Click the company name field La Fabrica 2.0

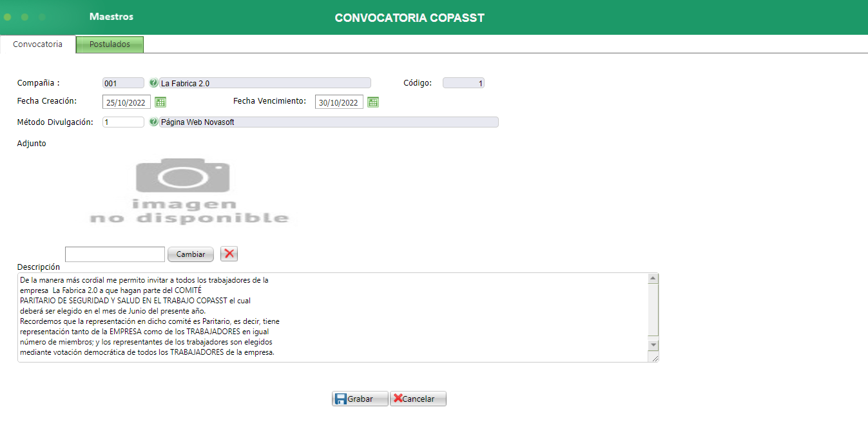click(x=265, y=83)
